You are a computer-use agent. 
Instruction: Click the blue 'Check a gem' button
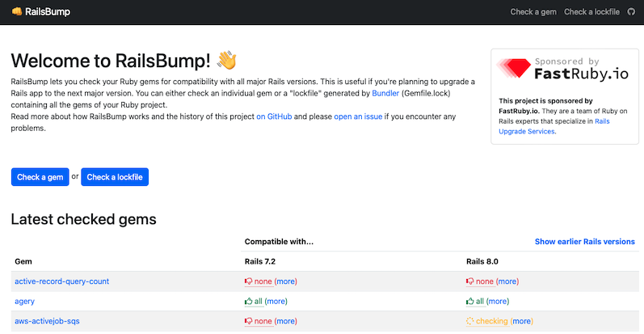[40, 177]
